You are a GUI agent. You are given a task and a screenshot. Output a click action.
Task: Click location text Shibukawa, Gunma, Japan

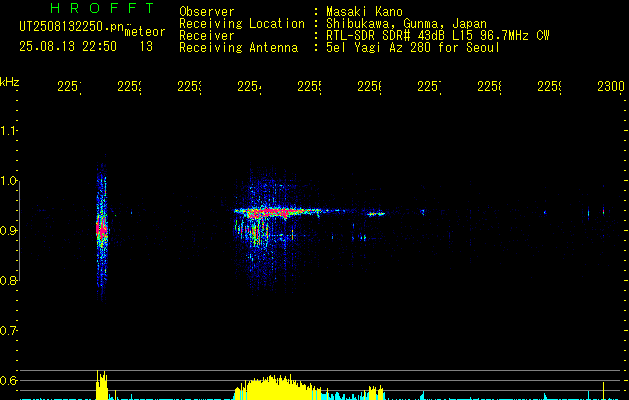406,24
